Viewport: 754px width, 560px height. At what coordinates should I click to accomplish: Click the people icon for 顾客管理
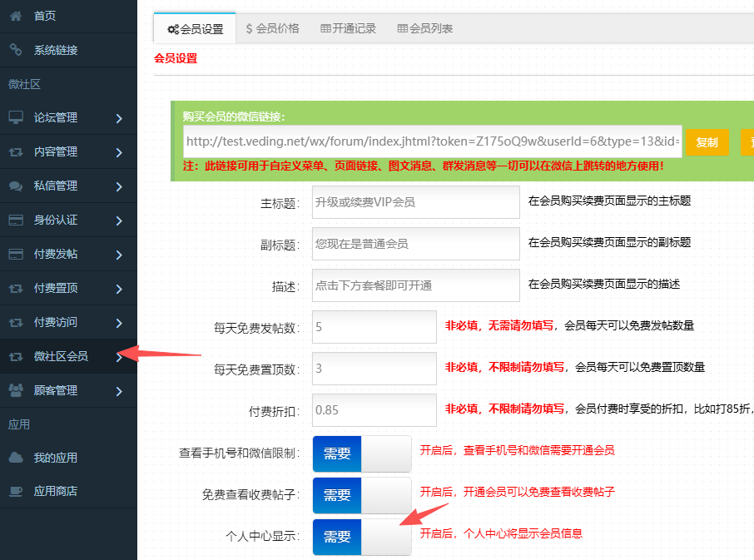[x=16, y=390]
